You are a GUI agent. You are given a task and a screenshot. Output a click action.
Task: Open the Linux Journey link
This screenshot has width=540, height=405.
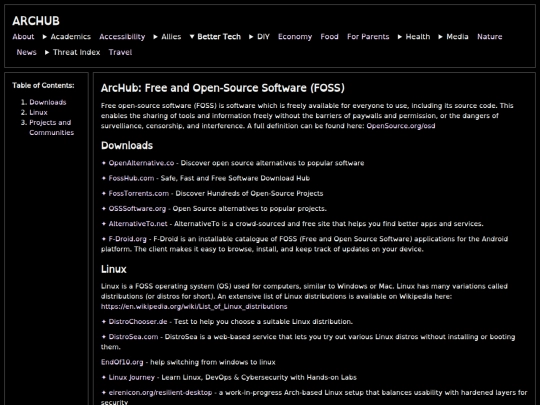coord(132,377)
